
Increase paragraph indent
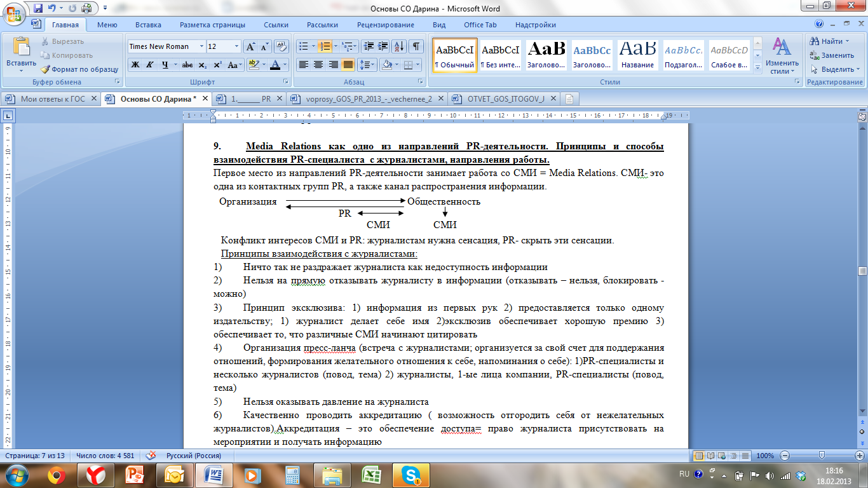[382, 46]
